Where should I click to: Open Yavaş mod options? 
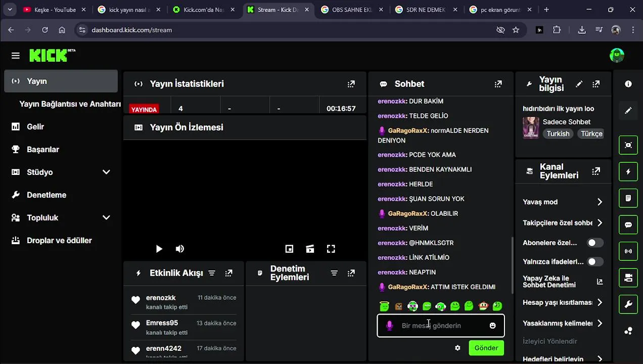563,202
